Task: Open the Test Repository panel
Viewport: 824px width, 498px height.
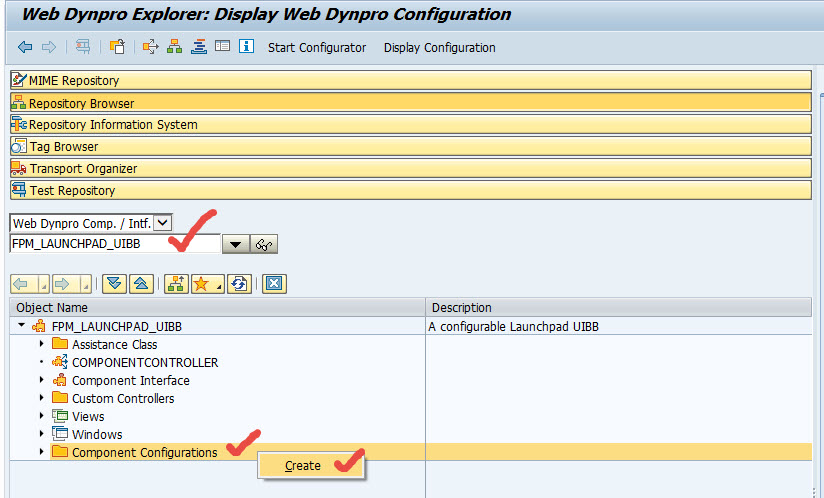Action: (411, 191)
